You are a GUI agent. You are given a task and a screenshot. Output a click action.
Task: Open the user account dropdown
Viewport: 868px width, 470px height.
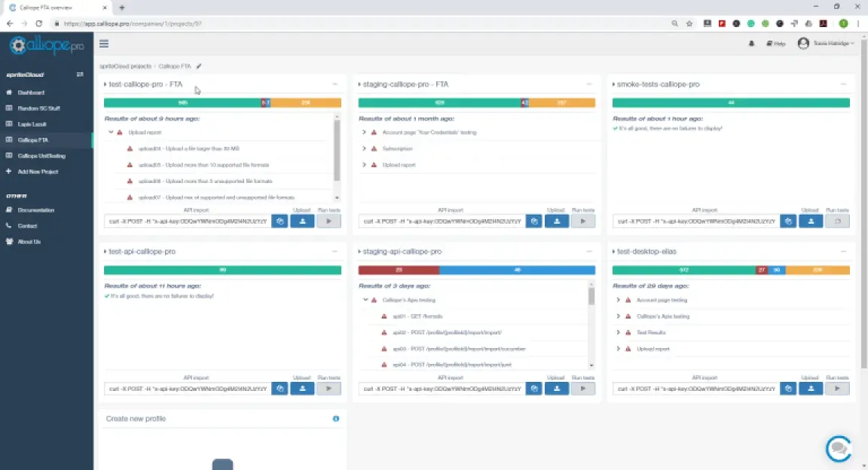825,43
